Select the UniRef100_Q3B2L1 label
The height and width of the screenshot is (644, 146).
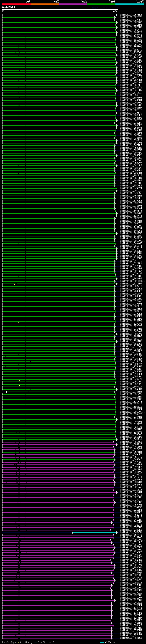[131, 530]
